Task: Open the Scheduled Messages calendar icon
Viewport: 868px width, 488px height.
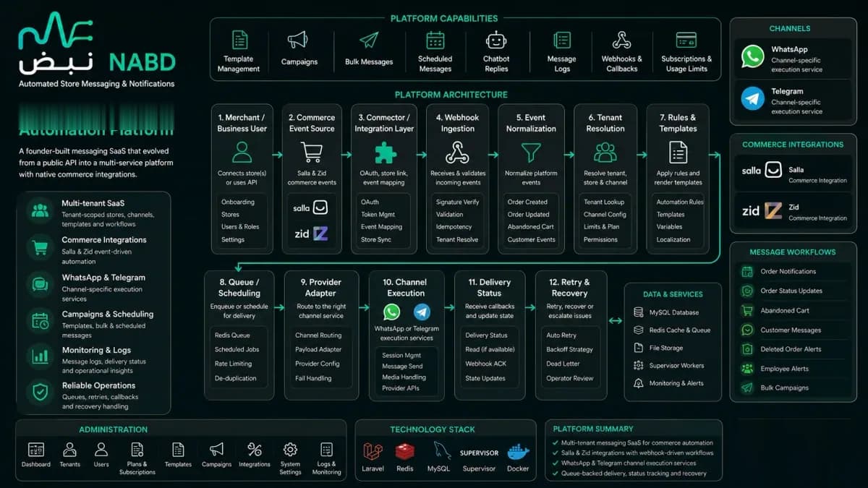Action: coord(435,40)
